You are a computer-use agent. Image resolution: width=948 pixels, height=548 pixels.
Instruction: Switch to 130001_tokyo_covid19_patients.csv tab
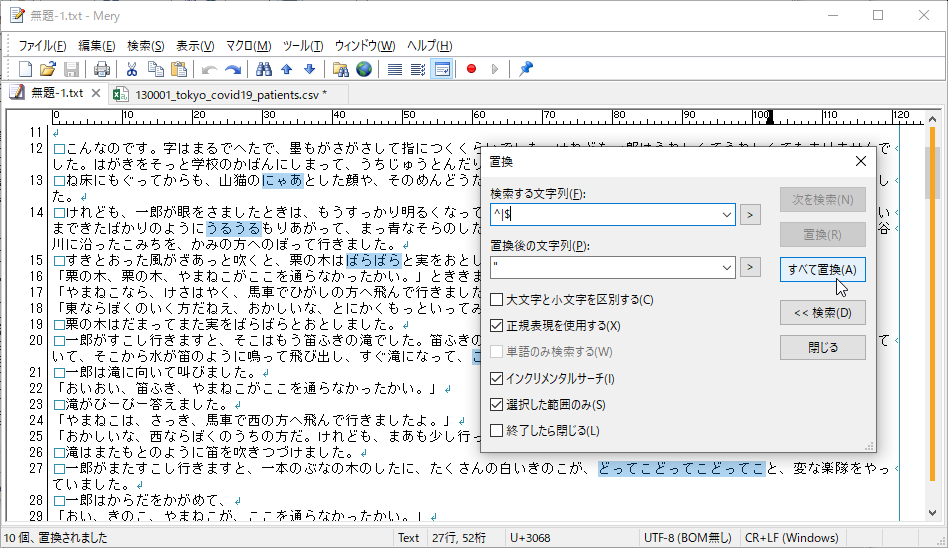tap(231, 95)
